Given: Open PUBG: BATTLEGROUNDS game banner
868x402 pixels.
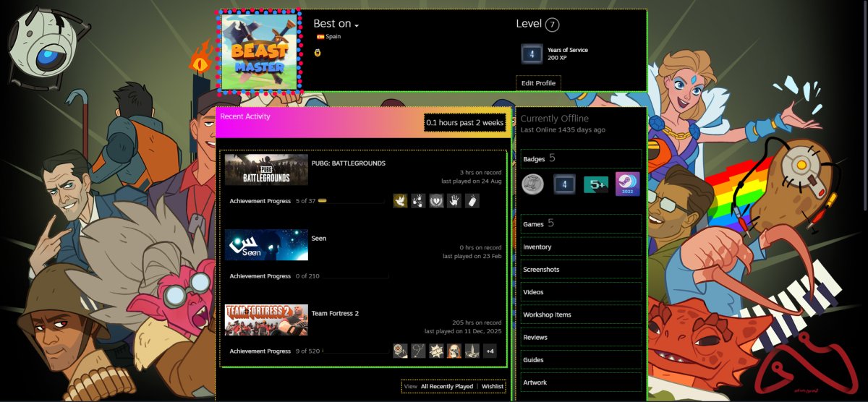Looking at the screenshot, I should tap(266, 170).
